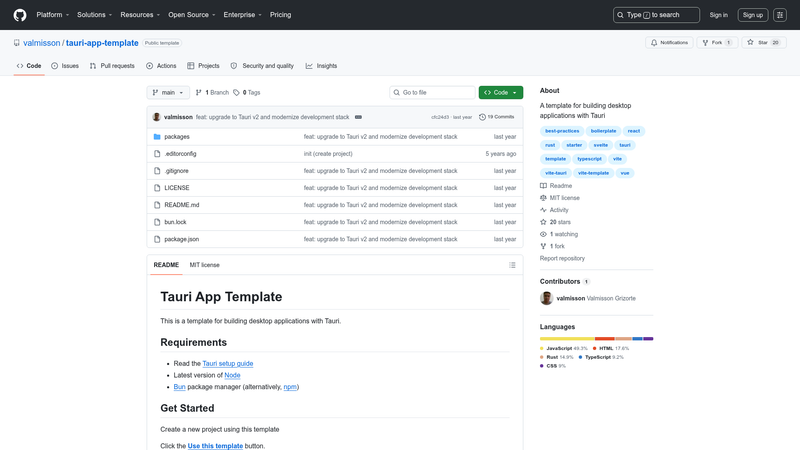This screenshot has width=800, height=450.
Task: Open the Enterprise menu
Action: point(242,15)
